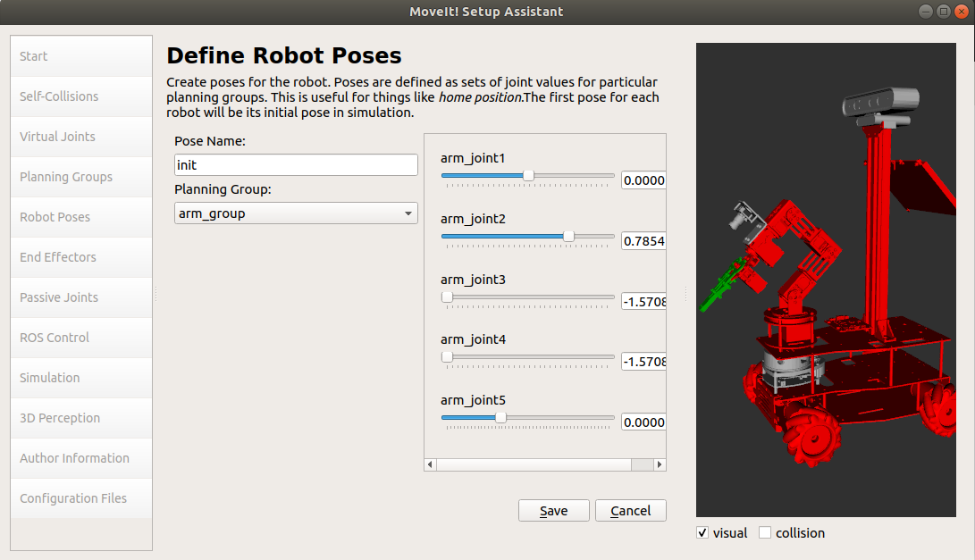Click the arm_joint5 value field
975x560 pixels.
tap(643, 422)
